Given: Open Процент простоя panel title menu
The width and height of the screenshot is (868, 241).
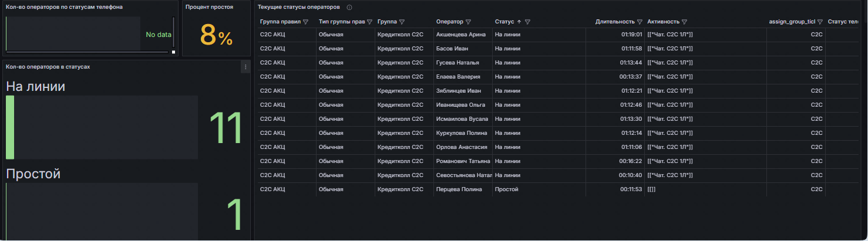Looking at the screenshot, I should click(209, 7).
